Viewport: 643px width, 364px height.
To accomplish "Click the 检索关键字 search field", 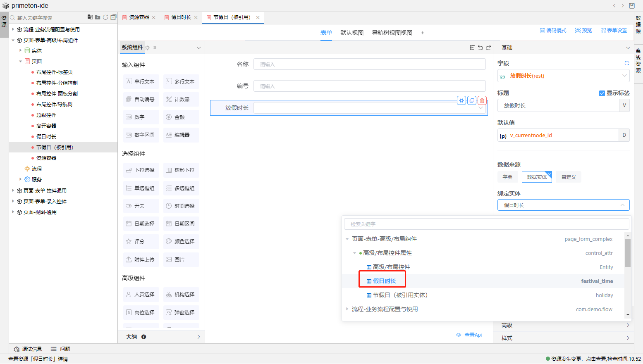I will pos(486,224).
